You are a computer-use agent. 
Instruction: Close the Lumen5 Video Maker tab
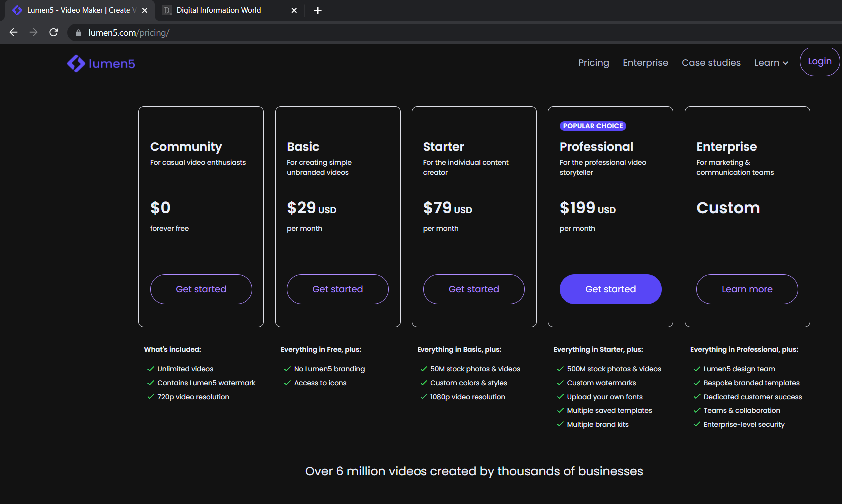(x=145, y=10)
